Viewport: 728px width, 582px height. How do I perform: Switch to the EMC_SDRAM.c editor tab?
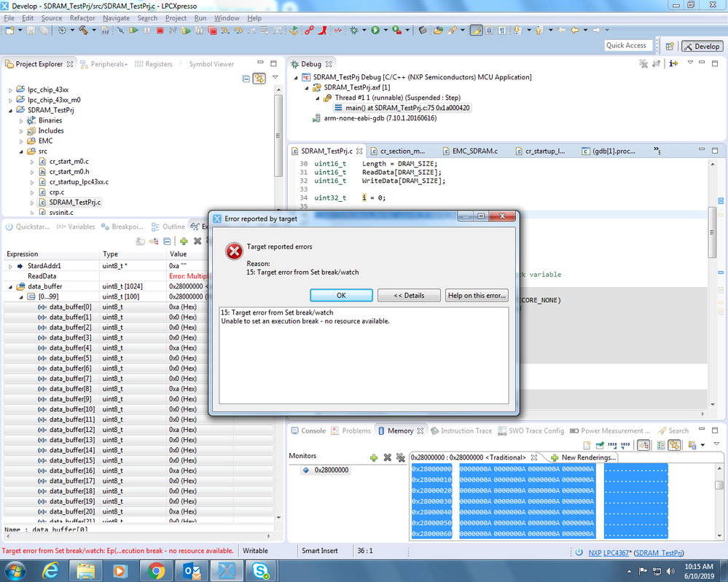470,152
